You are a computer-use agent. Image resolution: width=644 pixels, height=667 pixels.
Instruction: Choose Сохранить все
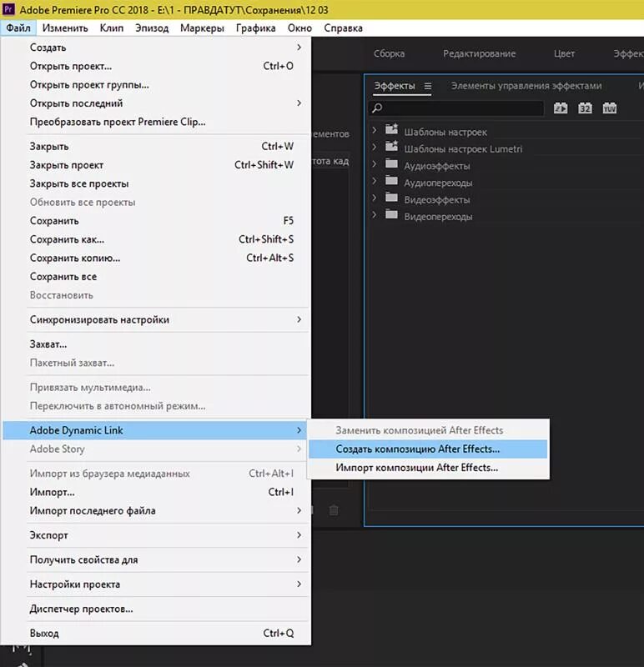[156, 277]
